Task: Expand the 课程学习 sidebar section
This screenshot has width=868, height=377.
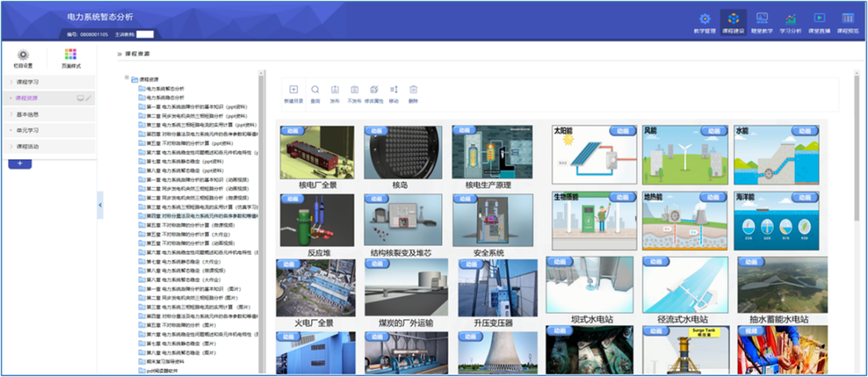Action: point(29,82)
